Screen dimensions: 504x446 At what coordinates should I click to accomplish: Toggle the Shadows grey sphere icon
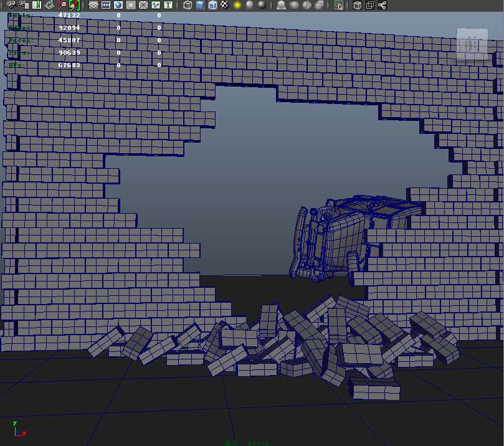(250, 5)
